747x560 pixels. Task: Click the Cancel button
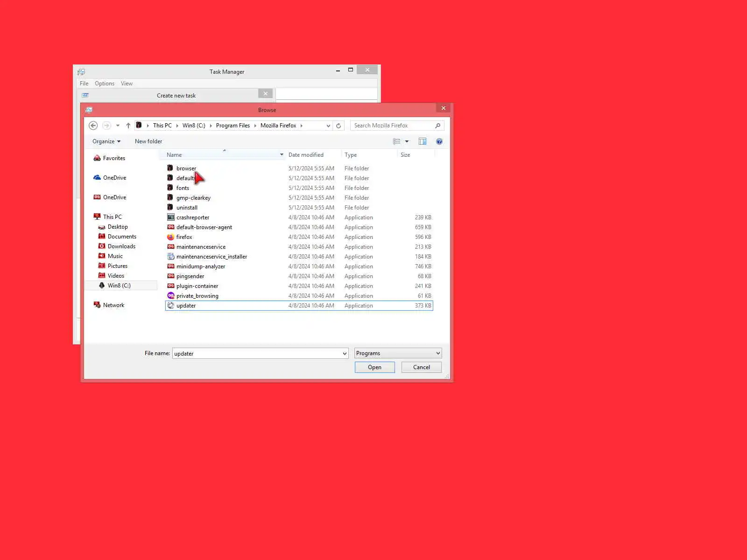point(422,367)
